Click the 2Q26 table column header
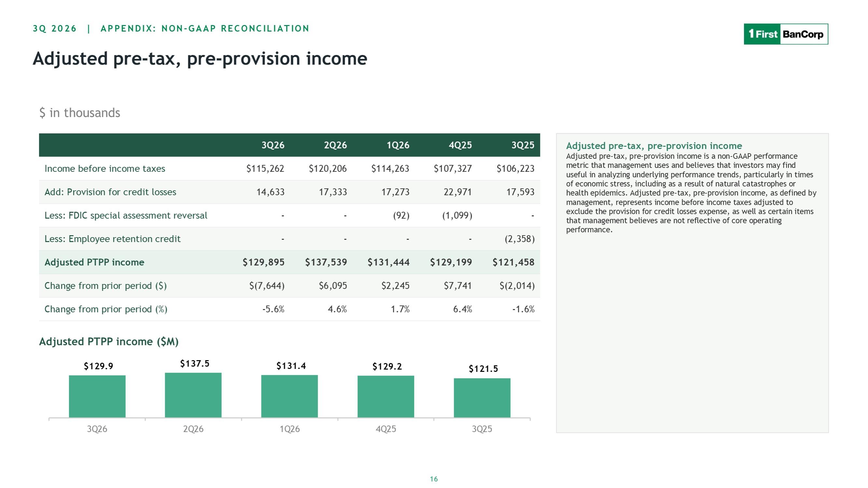Viewport: 868px width, 488px height. pos(335,145)
